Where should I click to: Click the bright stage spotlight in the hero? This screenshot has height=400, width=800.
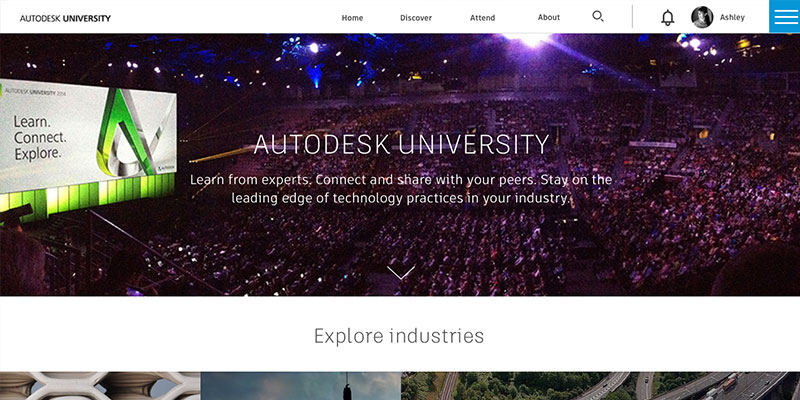[528, 39]
